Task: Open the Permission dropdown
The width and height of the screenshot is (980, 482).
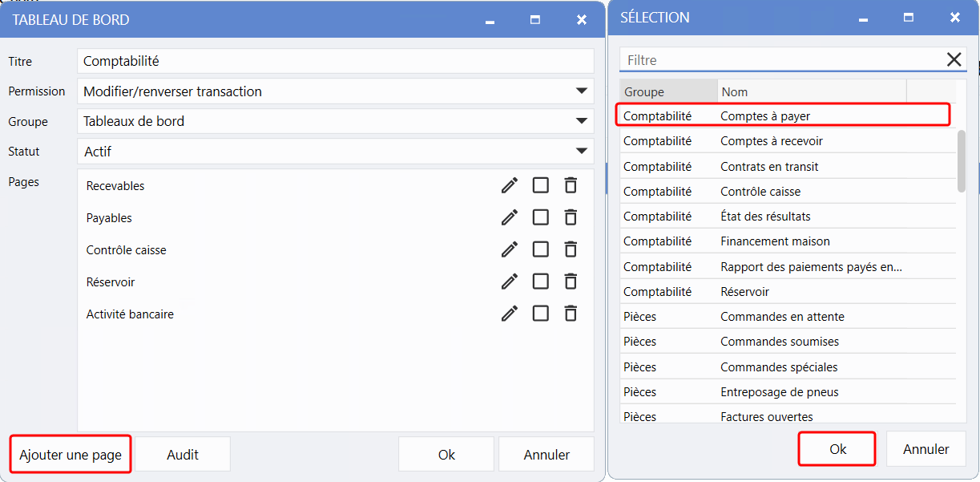Action: point(582,91)
